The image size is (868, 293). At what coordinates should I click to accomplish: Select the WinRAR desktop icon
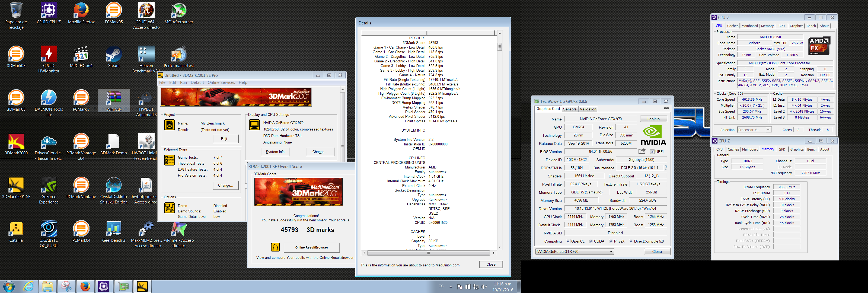click(114, 100)
